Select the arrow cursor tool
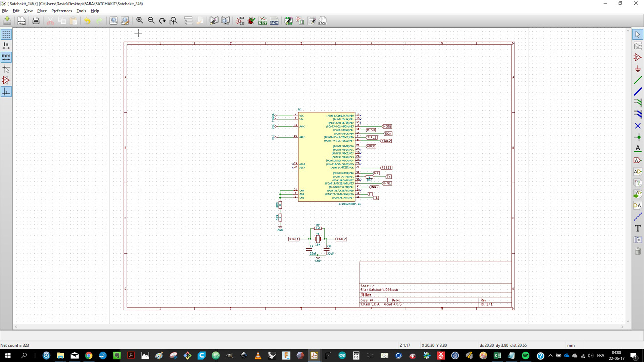Viewport: 644px width, 362px height. tap(638, 34)
